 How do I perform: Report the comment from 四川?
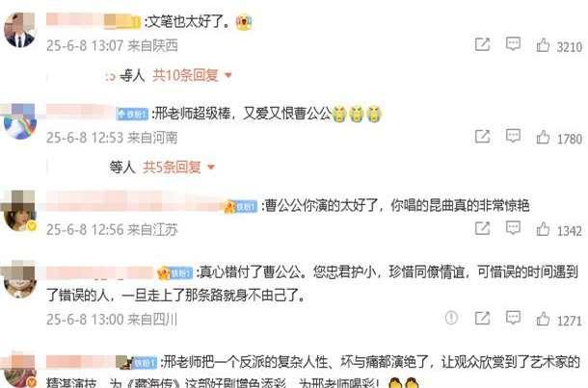(451, 318)
